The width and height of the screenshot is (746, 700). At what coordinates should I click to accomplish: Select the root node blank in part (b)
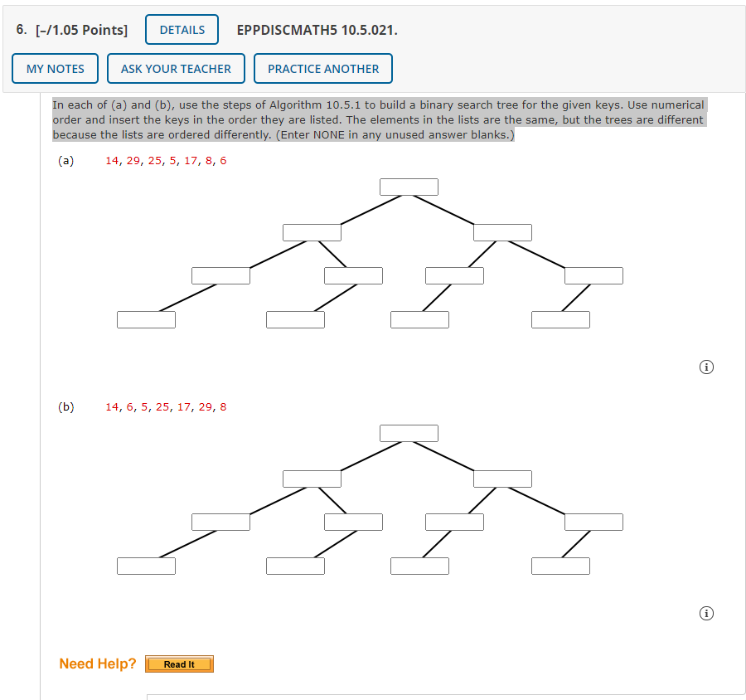tap(409, 432)
